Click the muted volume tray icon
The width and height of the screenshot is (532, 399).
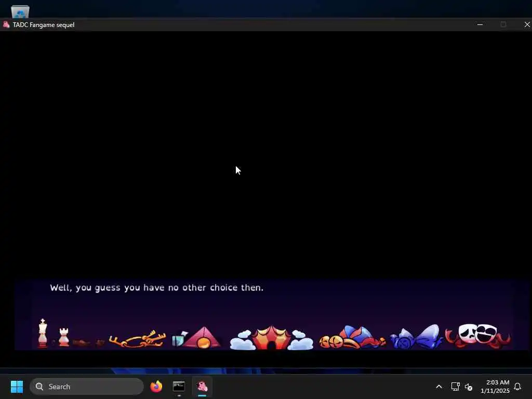[469, 387]
